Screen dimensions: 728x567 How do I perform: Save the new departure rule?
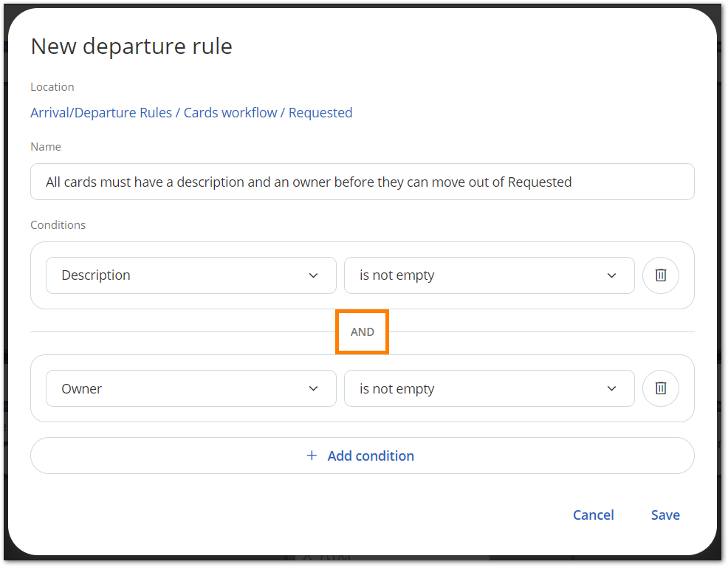tap(665, 515)
